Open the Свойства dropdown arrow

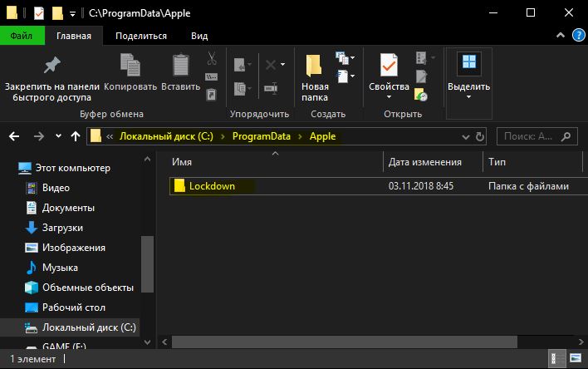[389, 97]
